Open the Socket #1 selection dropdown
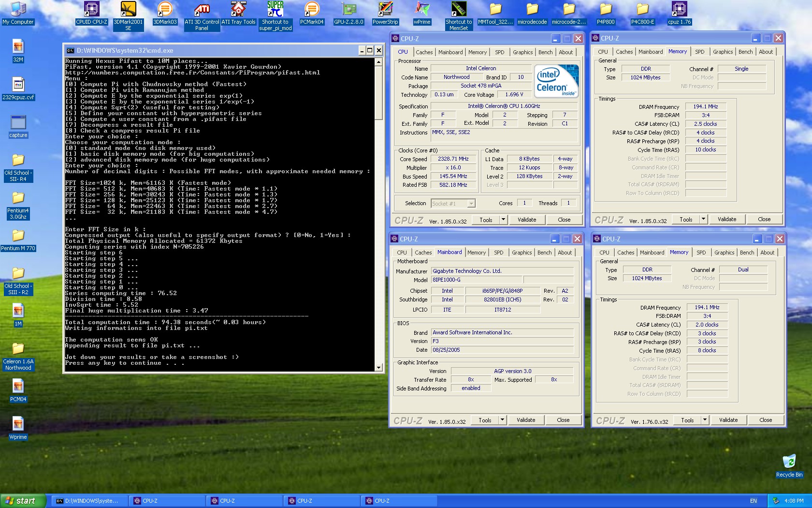The width and height of the screenshot is (812, 508). [453, 204]
